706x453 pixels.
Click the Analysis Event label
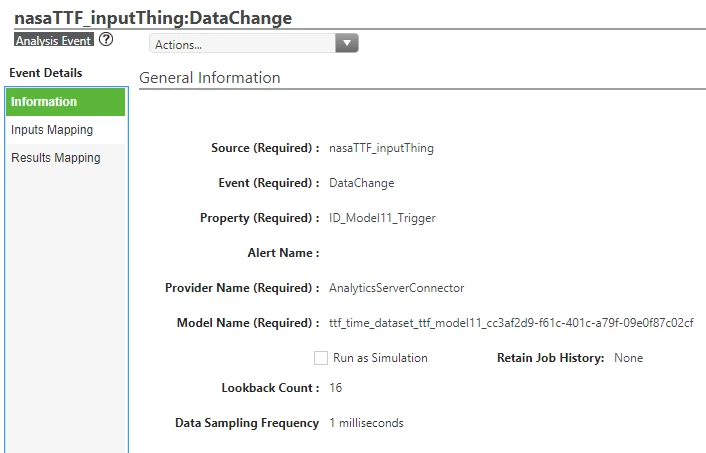(x=54, y=40)
